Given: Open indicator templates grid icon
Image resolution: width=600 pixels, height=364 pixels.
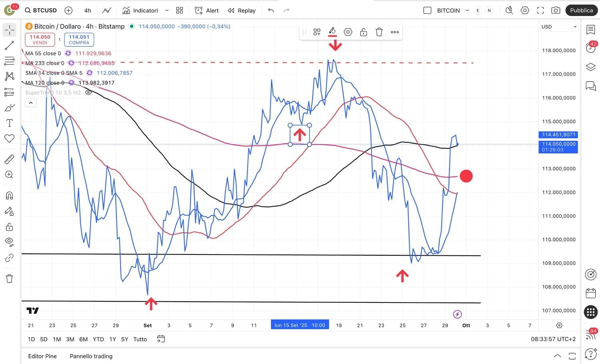Looking at the screenshot, I should [x=180, y=10].
